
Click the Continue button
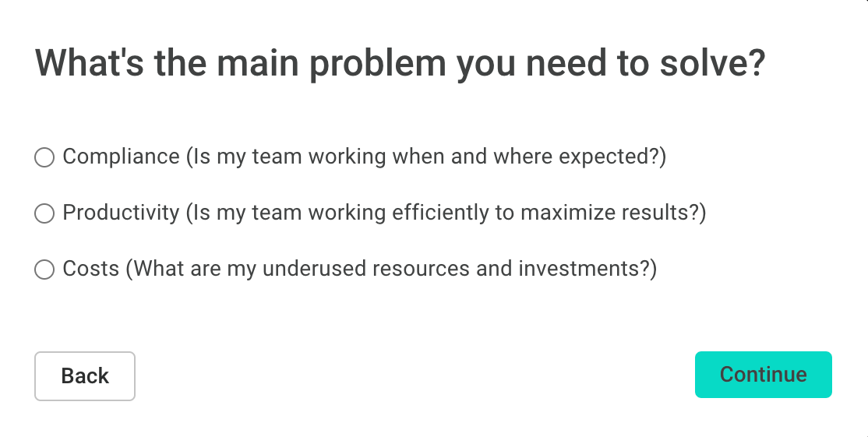764,375
